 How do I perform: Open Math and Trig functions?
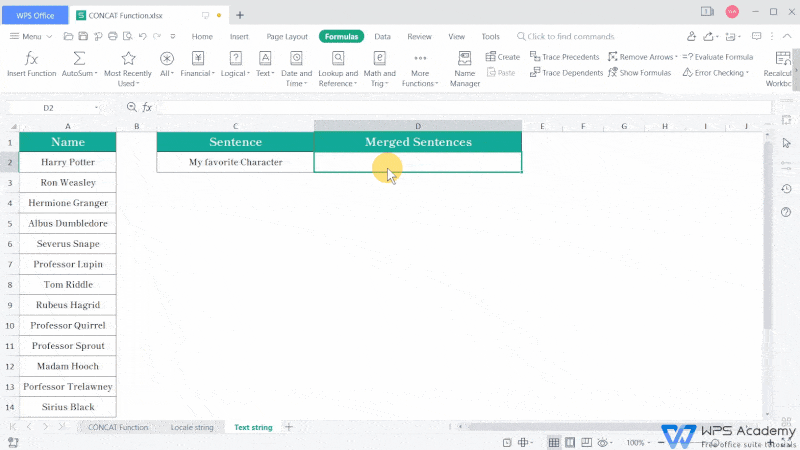click(x=379, y=69)
